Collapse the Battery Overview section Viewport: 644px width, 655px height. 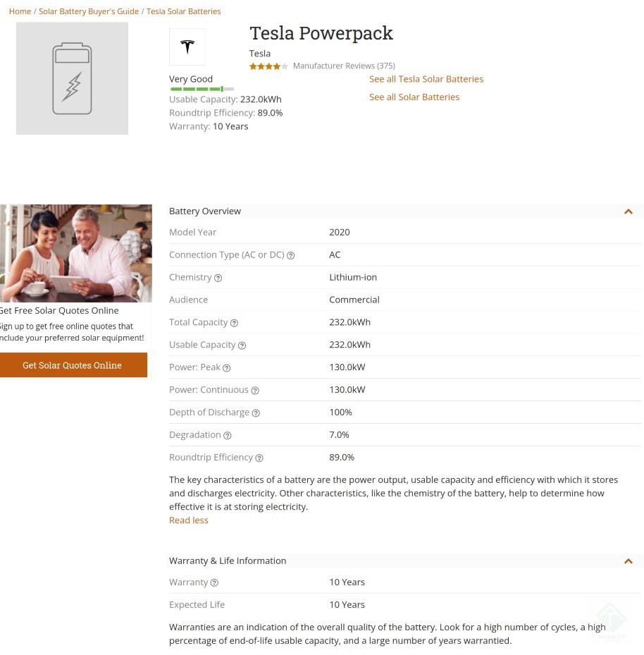coord(628,212)
